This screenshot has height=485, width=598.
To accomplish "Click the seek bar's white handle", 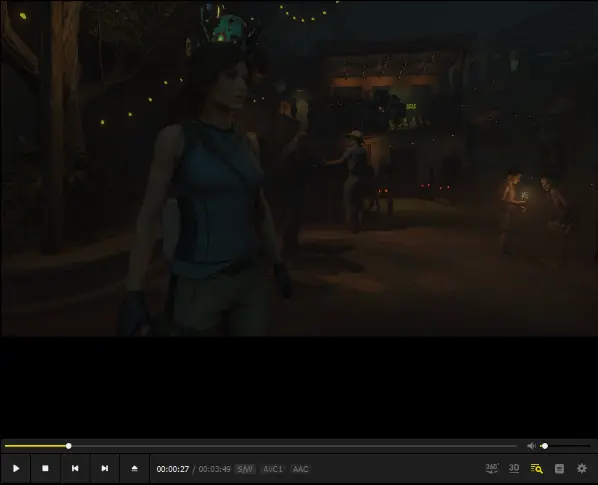I will (x=69, y=446).
